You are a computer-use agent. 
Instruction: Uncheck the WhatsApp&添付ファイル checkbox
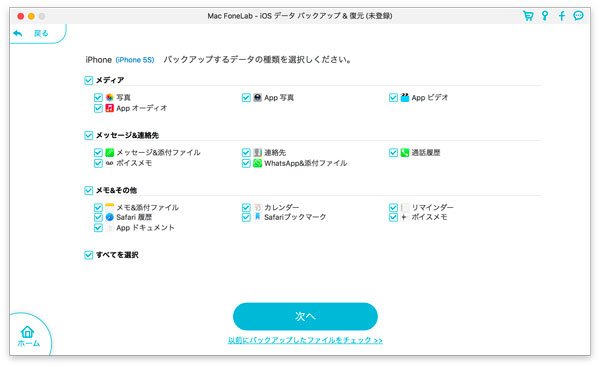point(246,163)
